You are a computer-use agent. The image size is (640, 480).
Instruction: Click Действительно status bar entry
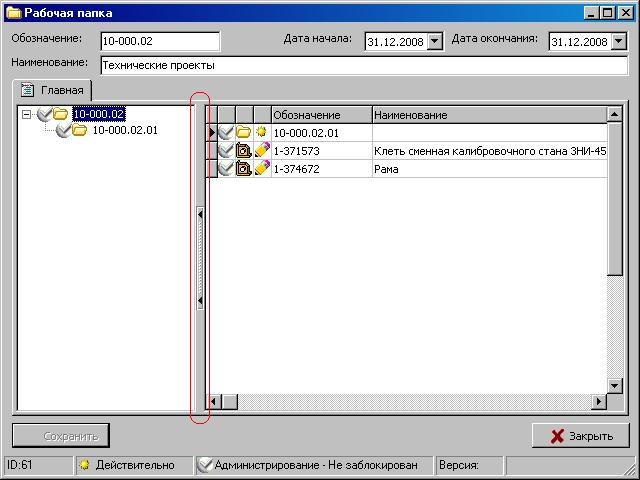click(x=135, y=465)
